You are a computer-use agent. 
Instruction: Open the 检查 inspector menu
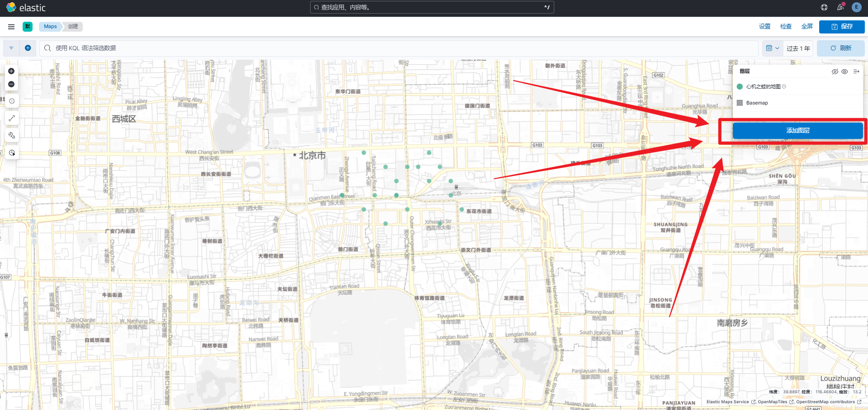[x=786, y=27]
